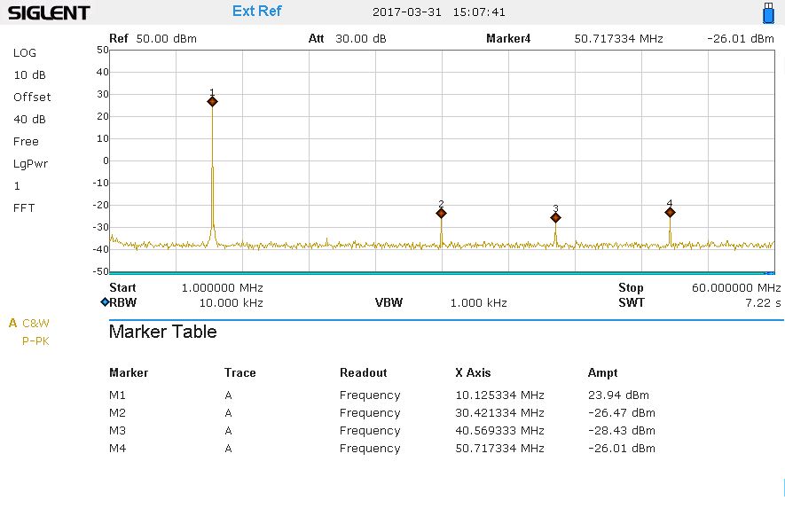This screenshot has height=532, width=785.
Task: Click the Start frequency 1.000000 MHz value
Action: [222, 288]
